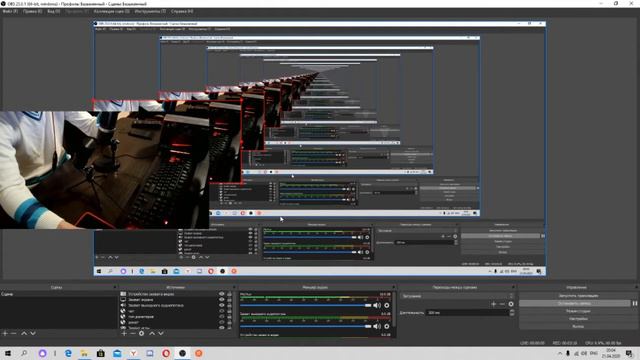Launch the purple Alice assistant on taskbar

[42, 353]
